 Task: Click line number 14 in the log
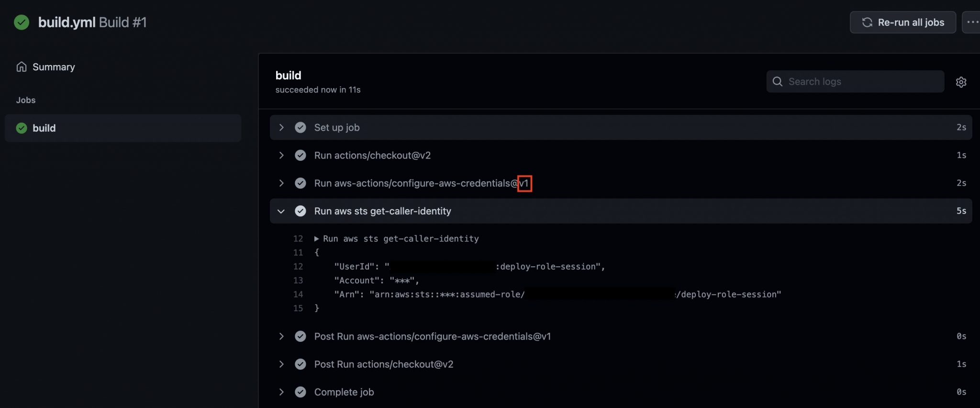coord(298,294)
